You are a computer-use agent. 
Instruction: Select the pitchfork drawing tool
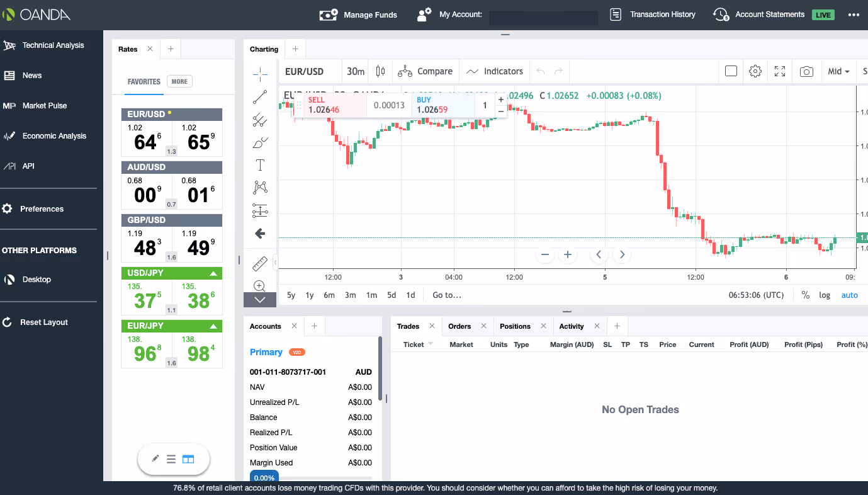pos(260,120)
